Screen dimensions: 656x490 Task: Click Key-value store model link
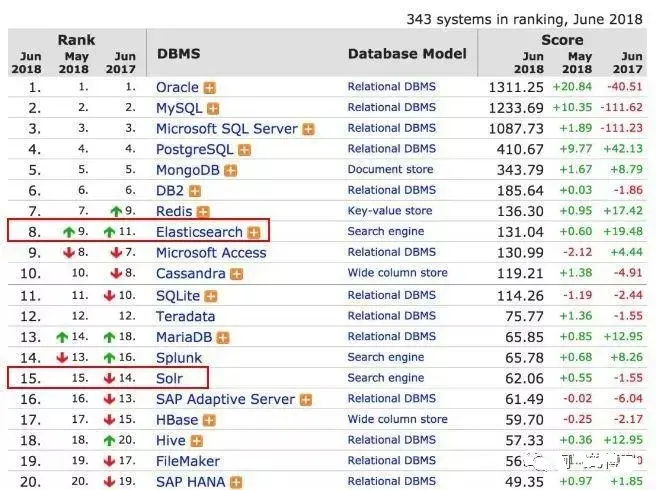390,211
